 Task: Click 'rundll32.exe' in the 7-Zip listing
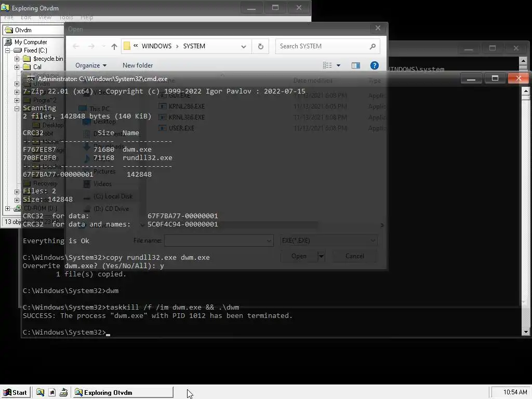(x=147, y=158)
